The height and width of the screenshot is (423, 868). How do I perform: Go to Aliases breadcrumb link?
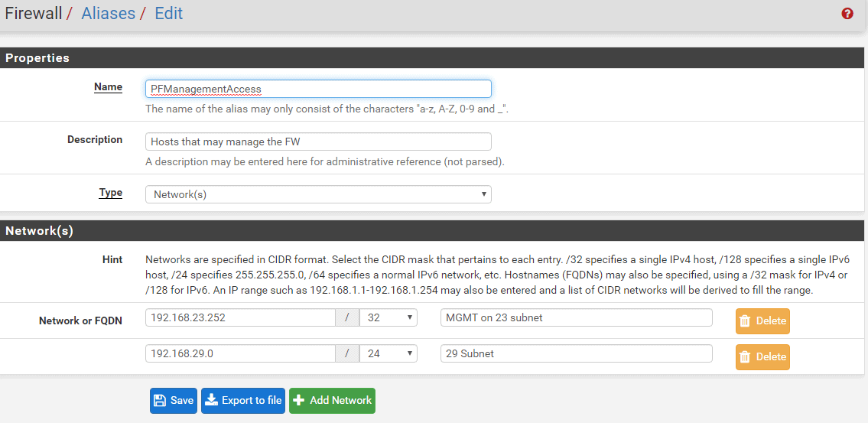point(109,13)
